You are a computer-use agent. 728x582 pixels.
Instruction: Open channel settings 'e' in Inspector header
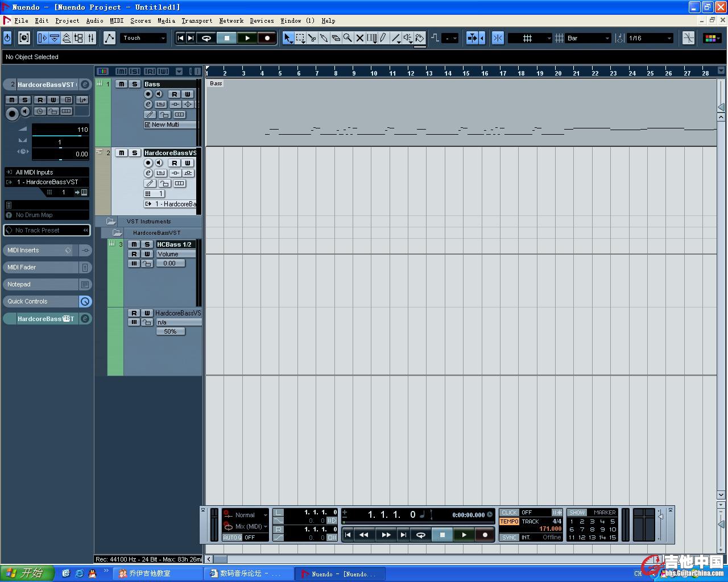[85, 85]
